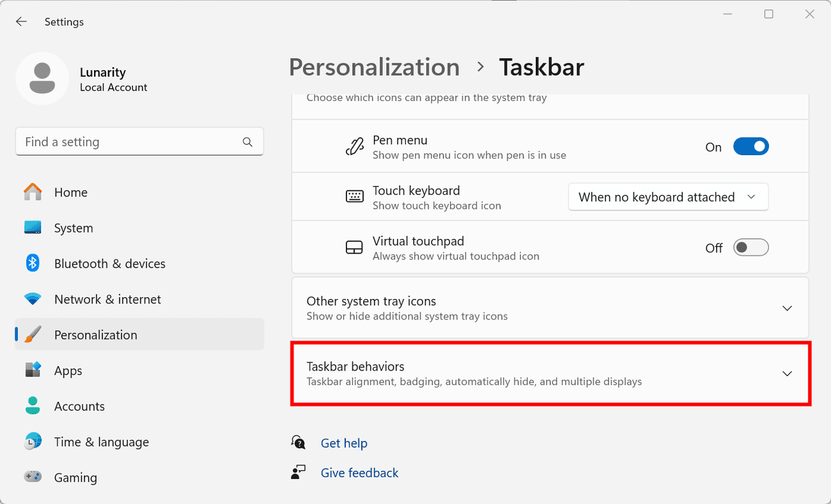Open the Touch keyboard dropdown
Viewport: 831px width, 504px height.
667,197
